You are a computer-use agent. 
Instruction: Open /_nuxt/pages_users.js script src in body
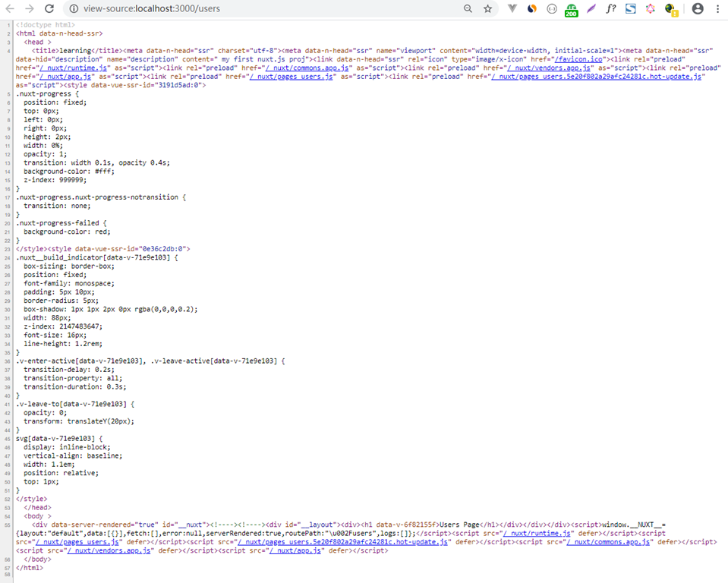click(78, 542)
